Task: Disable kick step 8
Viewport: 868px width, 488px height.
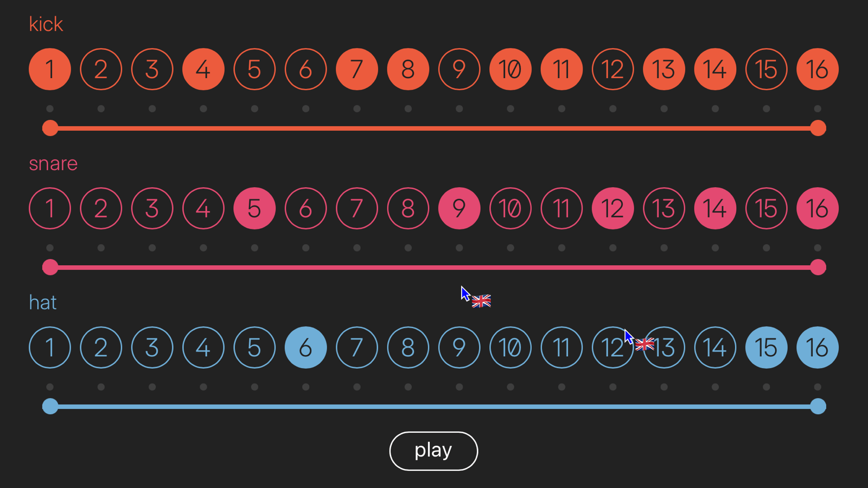Action: tap(408, 69)
